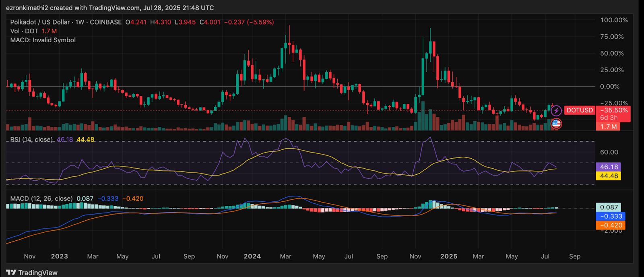The width and height of the screenshot is (644, 277).
Task: Click the red DOTUSD symbol label
Action: coord(580,110)
